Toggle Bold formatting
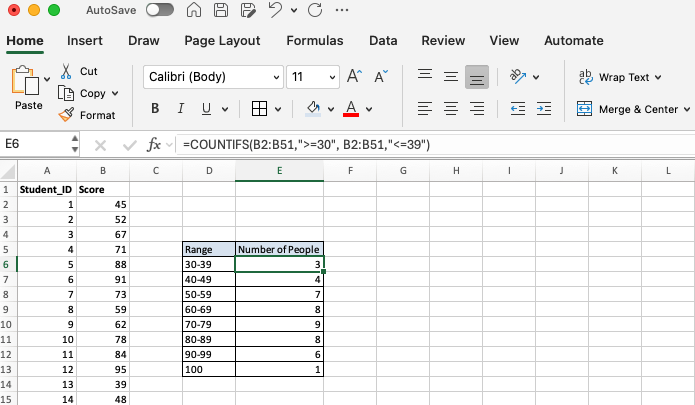The image size is (695, 405). pyautogui.click(x=155, y=109)
